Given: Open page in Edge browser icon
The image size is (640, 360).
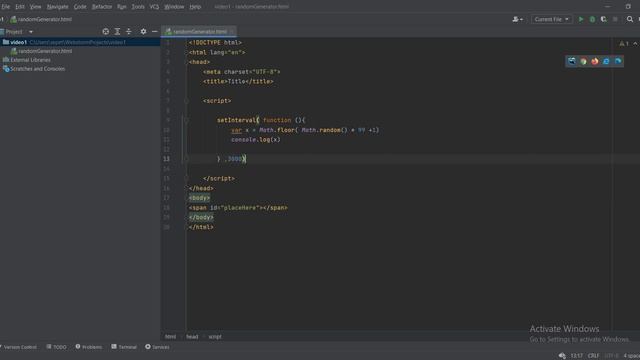Looking at the screenshot, I should point(618,61).
